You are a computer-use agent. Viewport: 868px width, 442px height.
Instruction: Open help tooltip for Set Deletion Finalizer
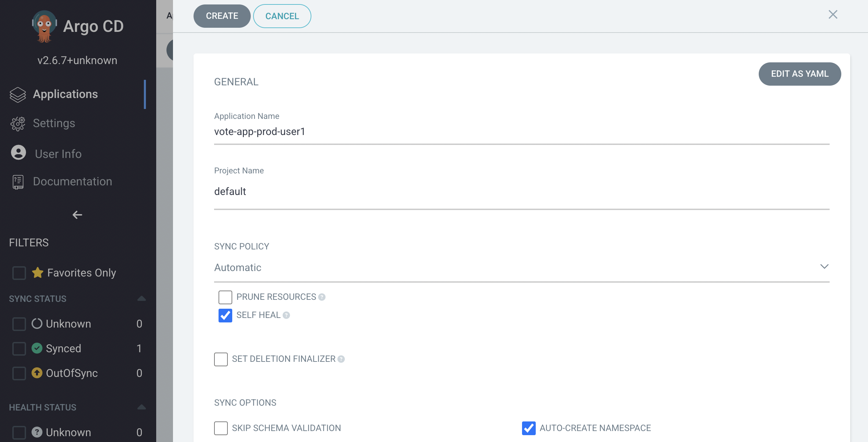(x=341, y=359)
